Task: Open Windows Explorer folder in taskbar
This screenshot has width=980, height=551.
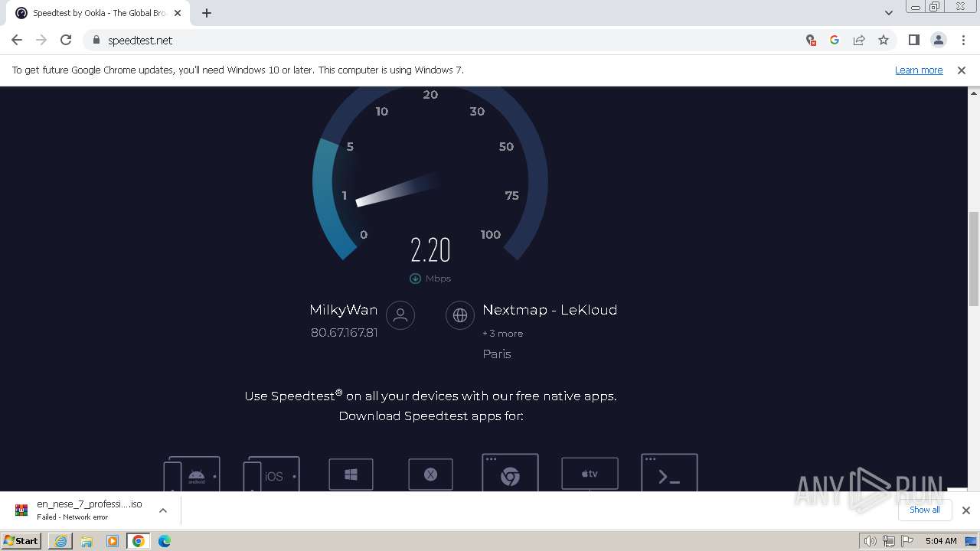Action: click(87, 541)
